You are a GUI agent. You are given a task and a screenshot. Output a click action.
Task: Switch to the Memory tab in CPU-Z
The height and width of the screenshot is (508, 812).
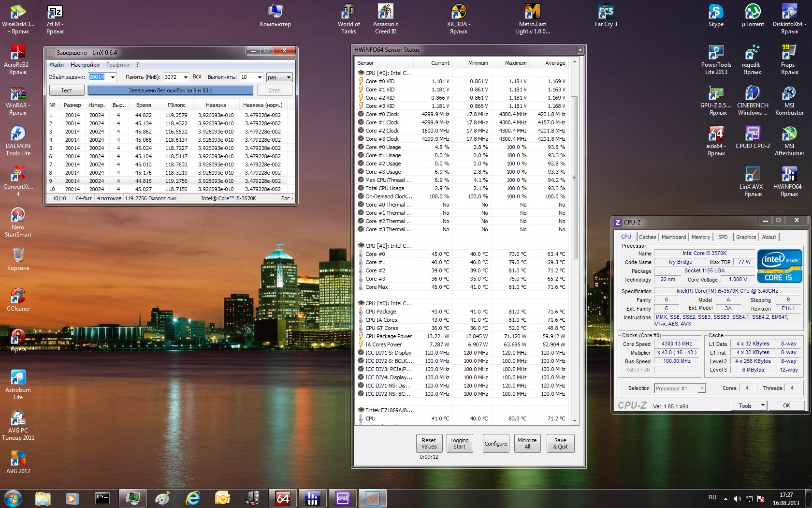(701, 237)
